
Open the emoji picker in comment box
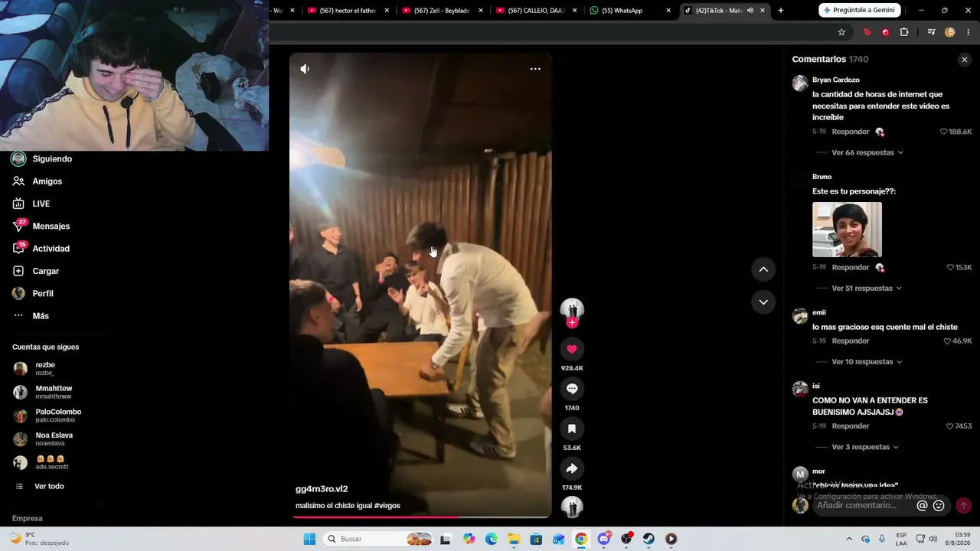tap(939, 505)
